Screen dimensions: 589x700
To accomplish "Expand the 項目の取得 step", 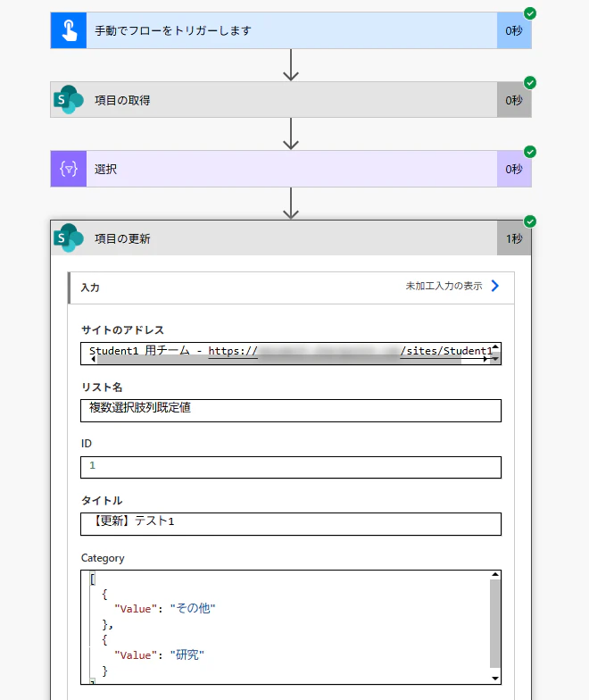I will 291,100.
